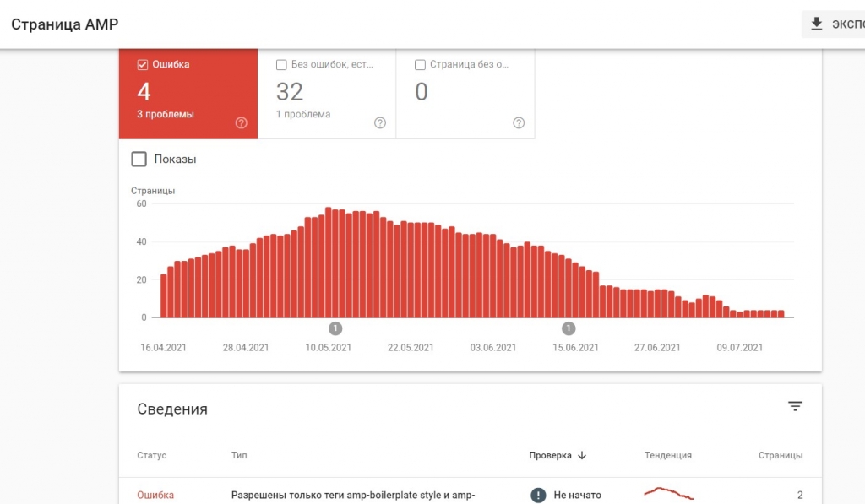Open the filter icon in Сведения
865x504 pixels.
tap(795, 406)
